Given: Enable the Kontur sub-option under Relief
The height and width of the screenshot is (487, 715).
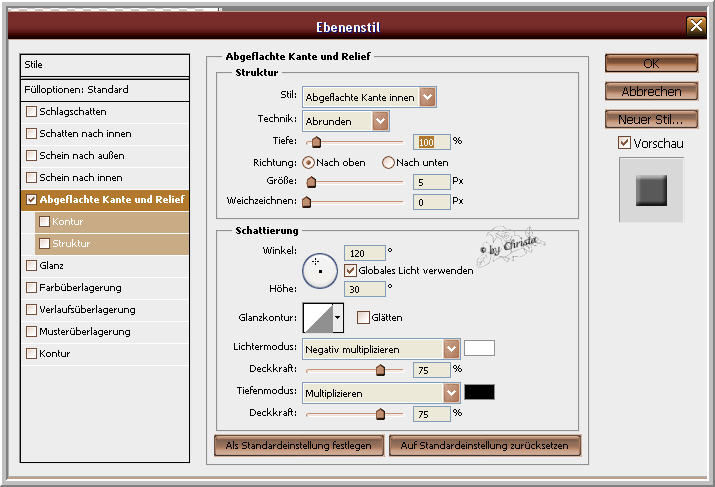Looking at the screenshot, I should pos(44,221).
